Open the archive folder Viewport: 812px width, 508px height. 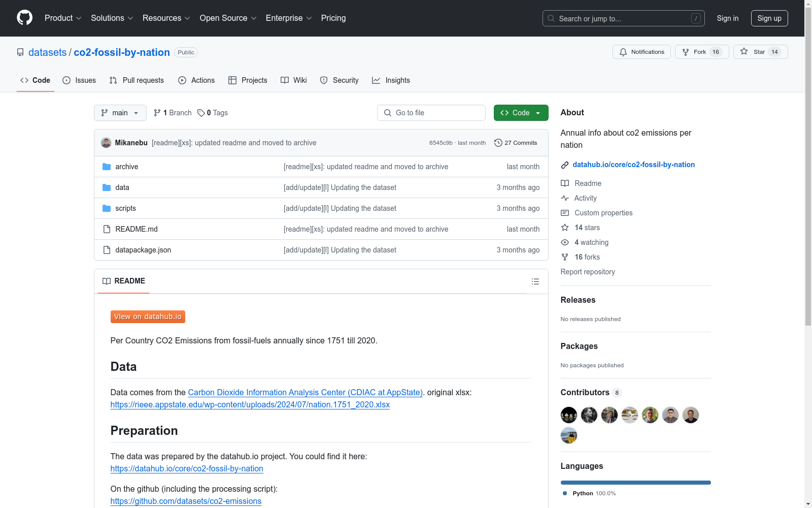click(x=127, y=167)
